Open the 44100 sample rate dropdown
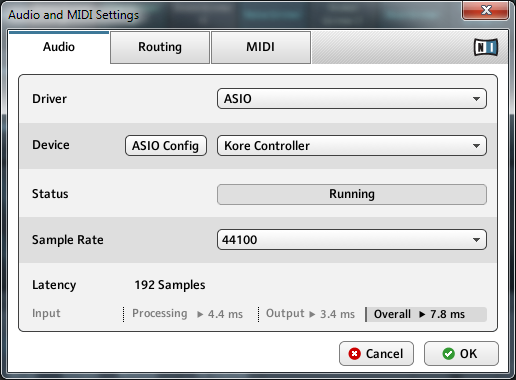Screen dimensions: 516x380 pos(352,240)
